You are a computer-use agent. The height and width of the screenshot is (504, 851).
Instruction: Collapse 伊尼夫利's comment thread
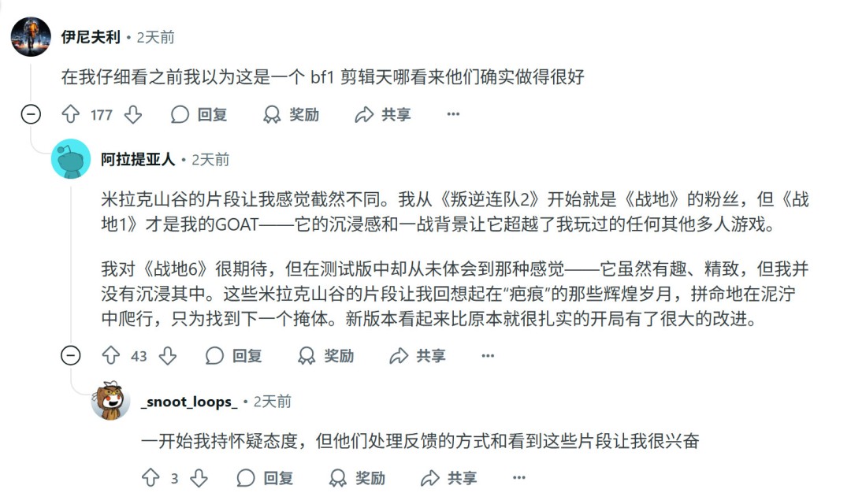point(31,115)
